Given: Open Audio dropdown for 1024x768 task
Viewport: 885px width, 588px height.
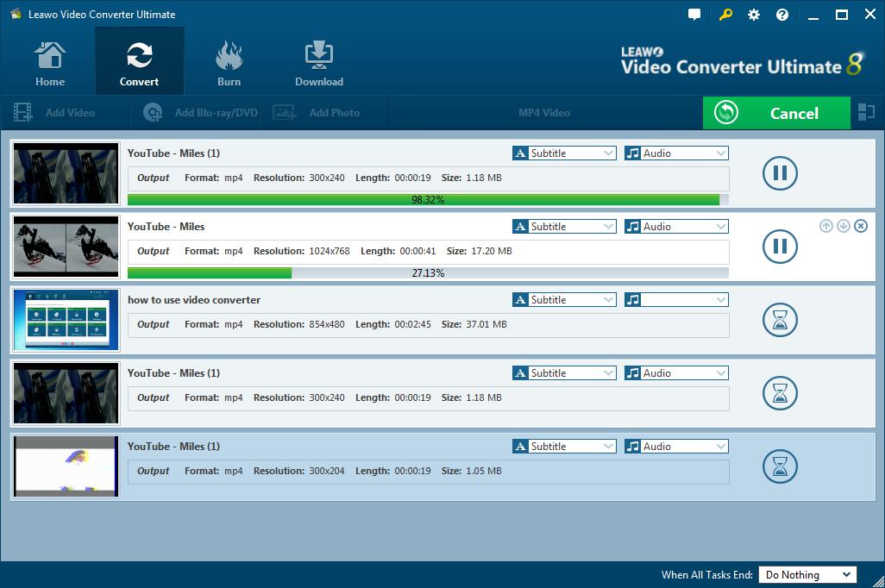Looking at the screenshot, I should [x=676, y=226].
